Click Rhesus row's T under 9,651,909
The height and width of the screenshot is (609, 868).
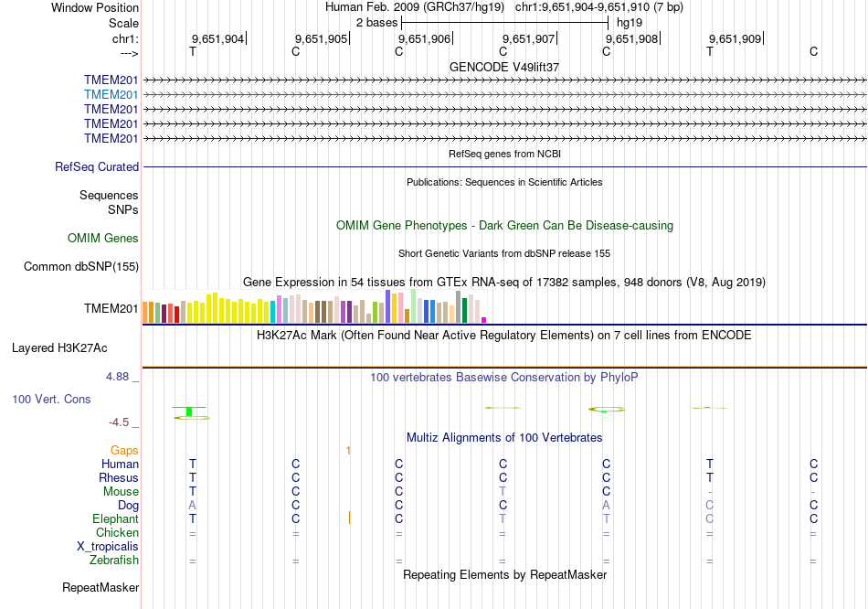(x=710, y=477)
